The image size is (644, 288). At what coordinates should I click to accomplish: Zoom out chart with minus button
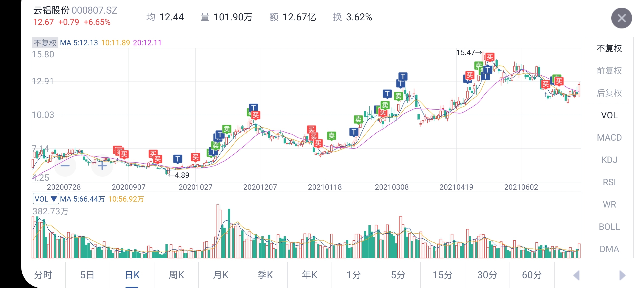click(65, 165)
